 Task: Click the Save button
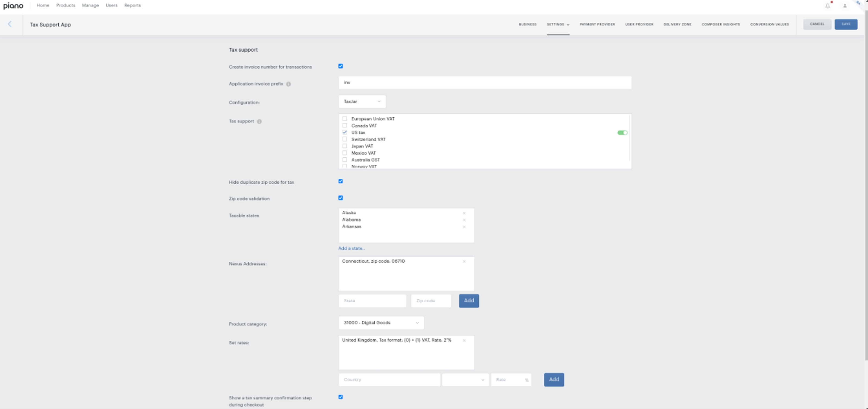(846, 24)
